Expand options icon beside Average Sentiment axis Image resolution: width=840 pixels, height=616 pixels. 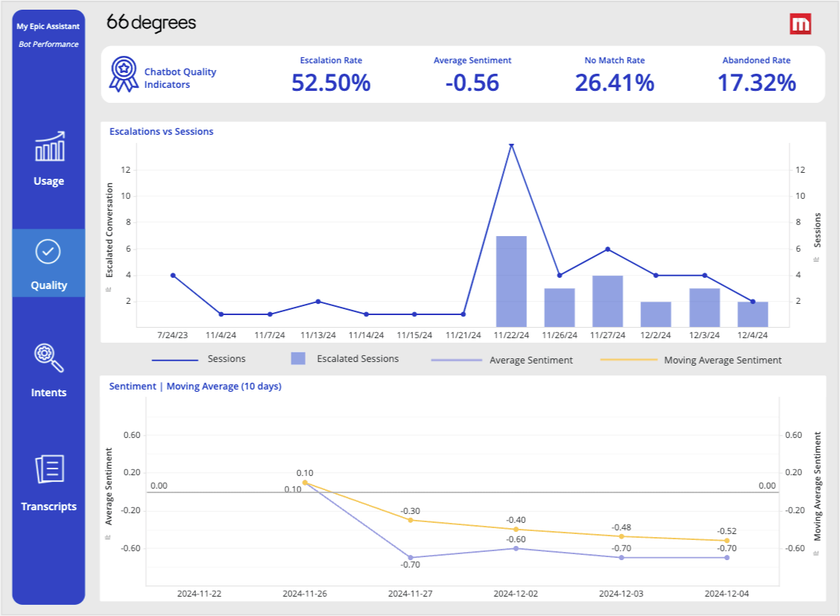click(x=109, y=536)
